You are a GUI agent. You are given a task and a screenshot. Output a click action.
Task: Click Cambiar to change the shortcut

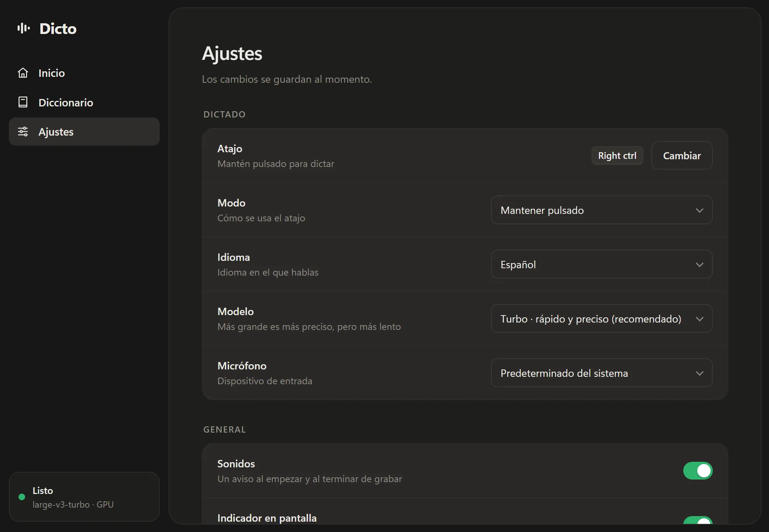coord(682,156)
